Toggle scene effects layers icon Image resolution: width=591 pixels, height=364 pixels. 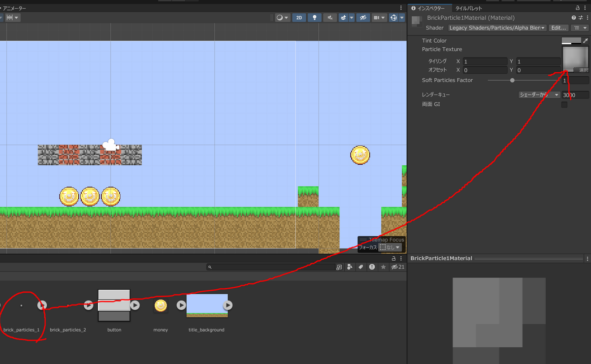[343, 18]
